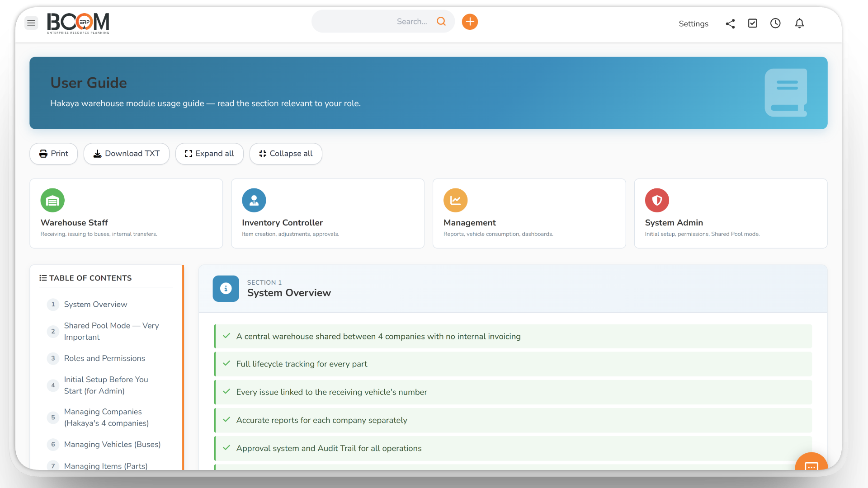Viewport: 868px width, 488px height.
Task: Click the Management orange chart icon
Action: point(455,200)
